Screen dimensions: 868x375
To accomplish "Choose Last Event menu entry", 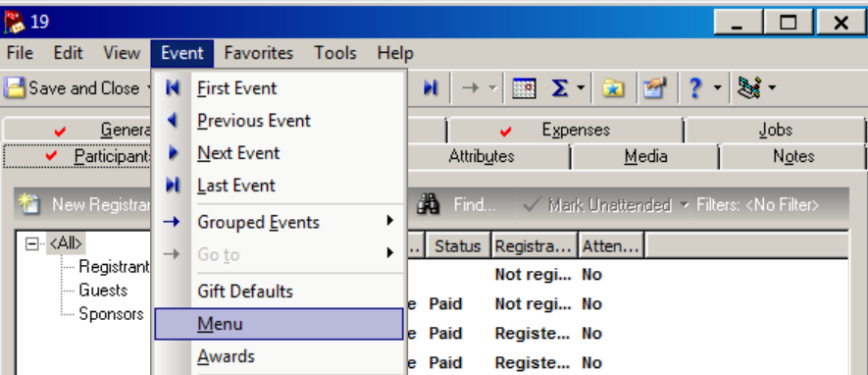I will tap(279, 185).
